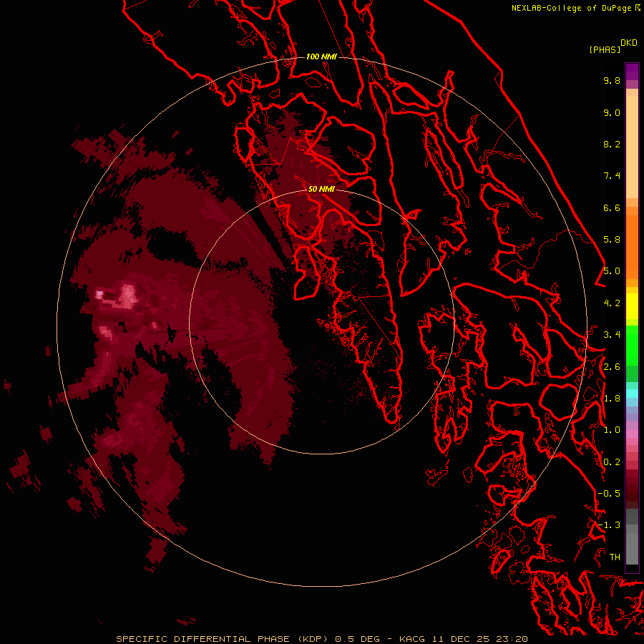Image resolution: width=644 pixels, height=644 pixels.
Task: Click the cyan segment of the color bar
Action: point(632,394)
